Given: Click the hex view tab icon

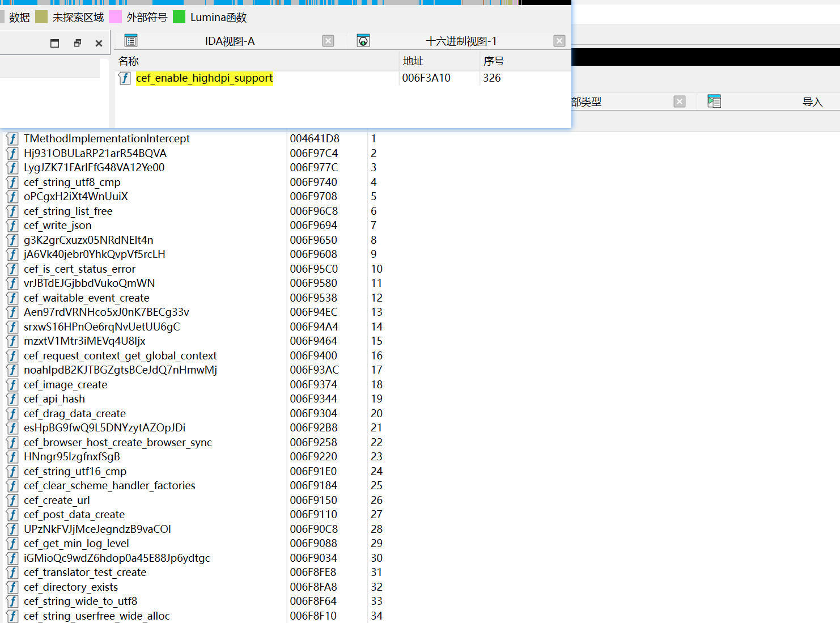Looking at the screenshot, I should tap(363, 41).
